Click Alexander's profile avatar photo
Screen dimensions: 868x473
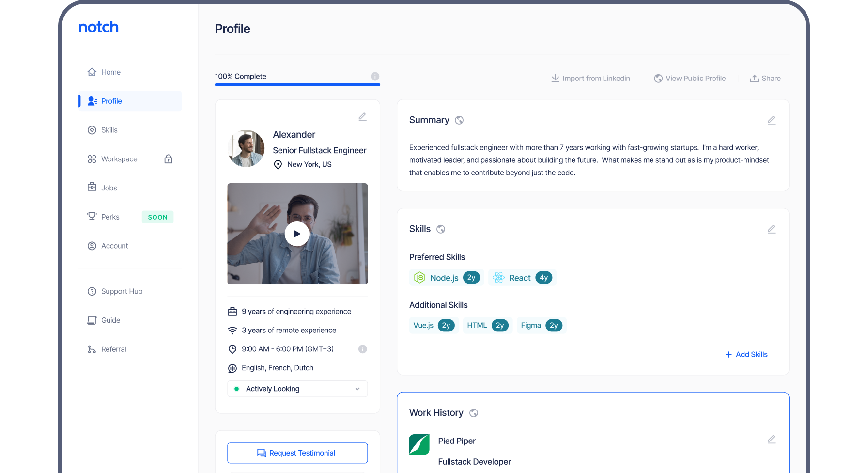(x=246, y=148)
